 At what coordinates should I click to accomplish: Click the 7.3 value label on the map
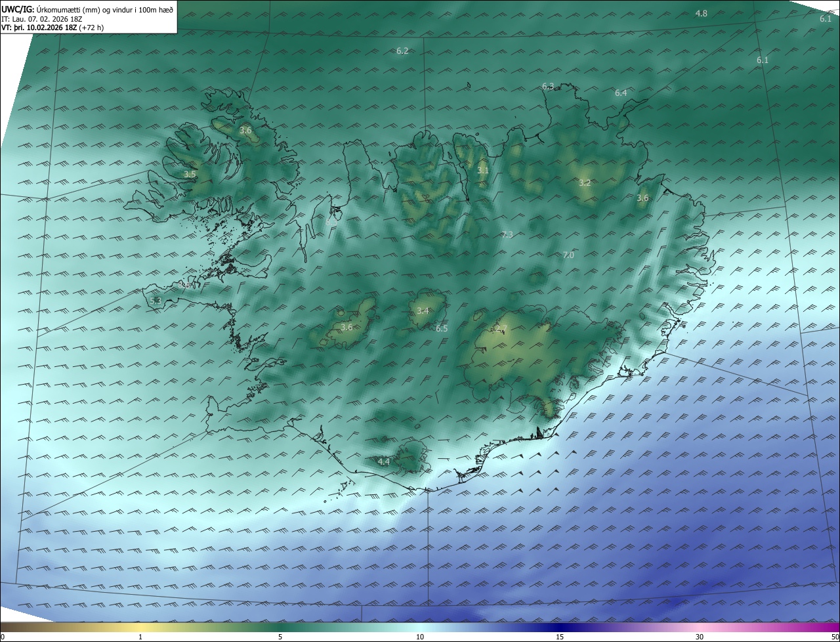(507, 234)
